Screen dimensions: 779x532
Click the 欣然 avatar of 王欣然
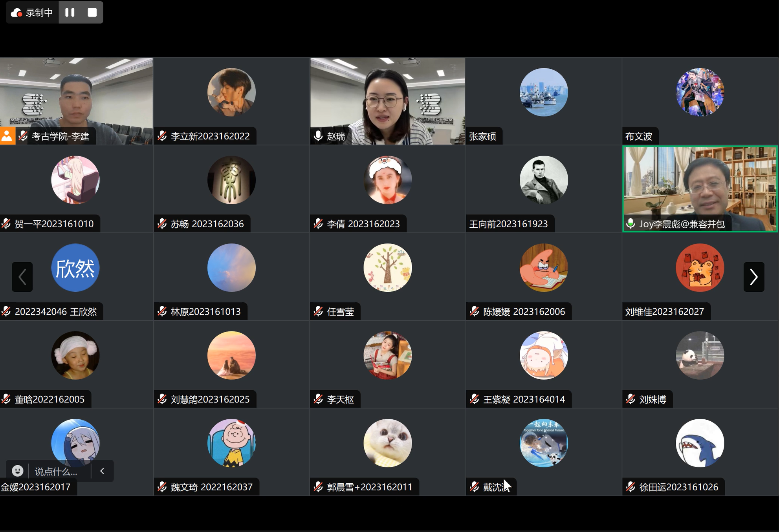[x=75, y=268]
